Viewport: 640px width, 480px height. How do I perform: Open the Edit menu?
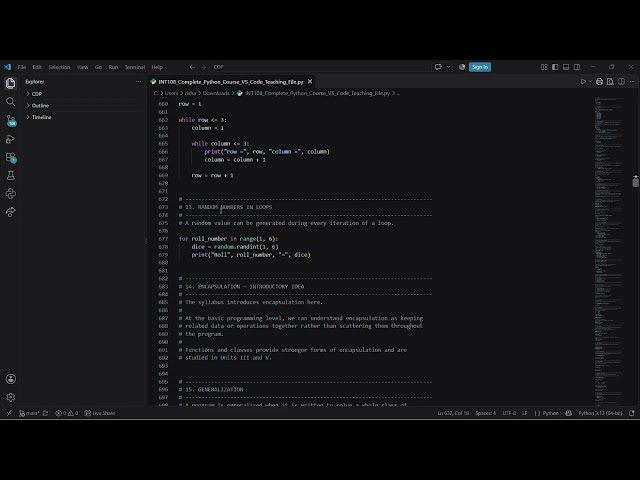coord(37,67)
